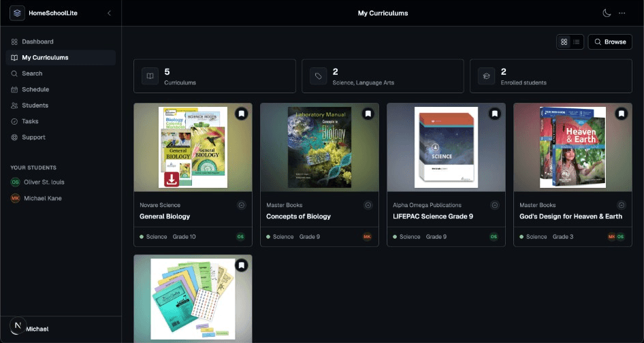The image size is (644, 343).
Task: Switch to grid view layout
Action: point(564,42)
